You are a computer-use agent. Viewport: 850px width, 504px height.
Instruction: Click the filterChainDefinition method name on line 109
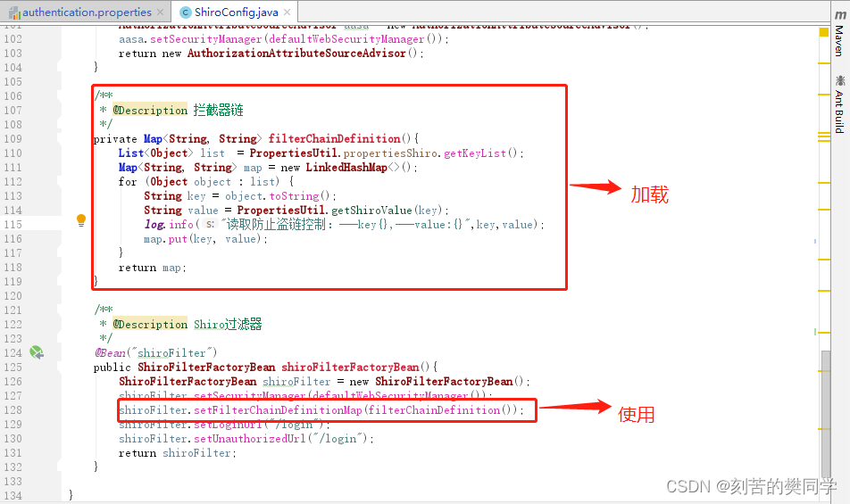(335, 138)
